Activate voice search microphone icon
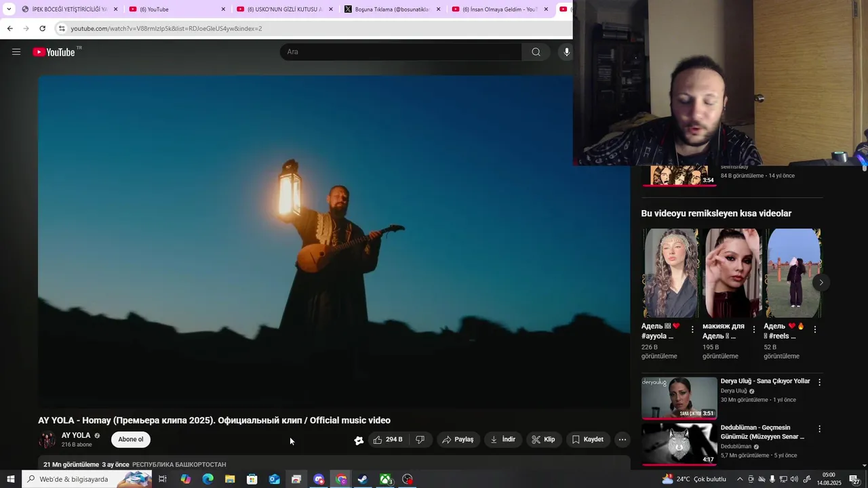Image resolution: width=868 pixels, height=488 pixels. tap(566, 52)
